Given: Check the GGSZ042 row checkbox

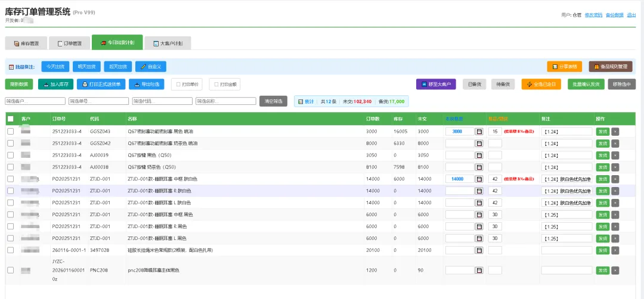Looking at the screenshot, I should [11, 144].
